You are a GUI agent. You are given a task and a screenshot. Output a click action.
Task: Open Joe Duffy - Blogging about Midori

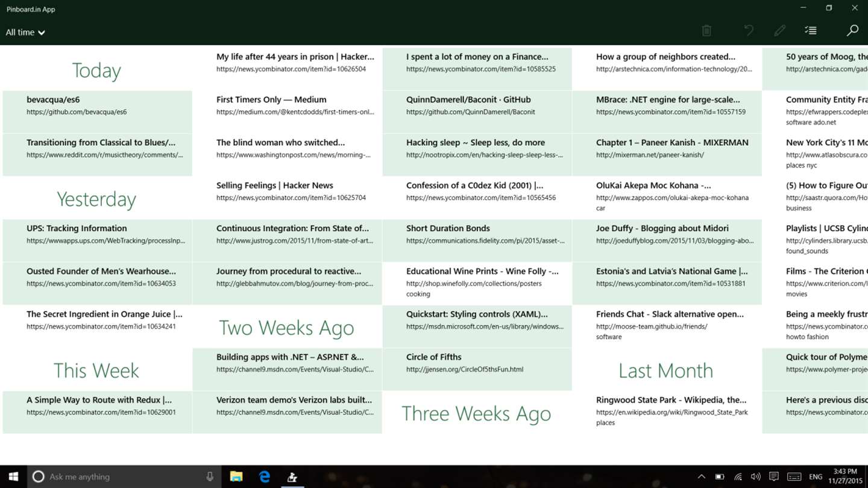[667, 240]
